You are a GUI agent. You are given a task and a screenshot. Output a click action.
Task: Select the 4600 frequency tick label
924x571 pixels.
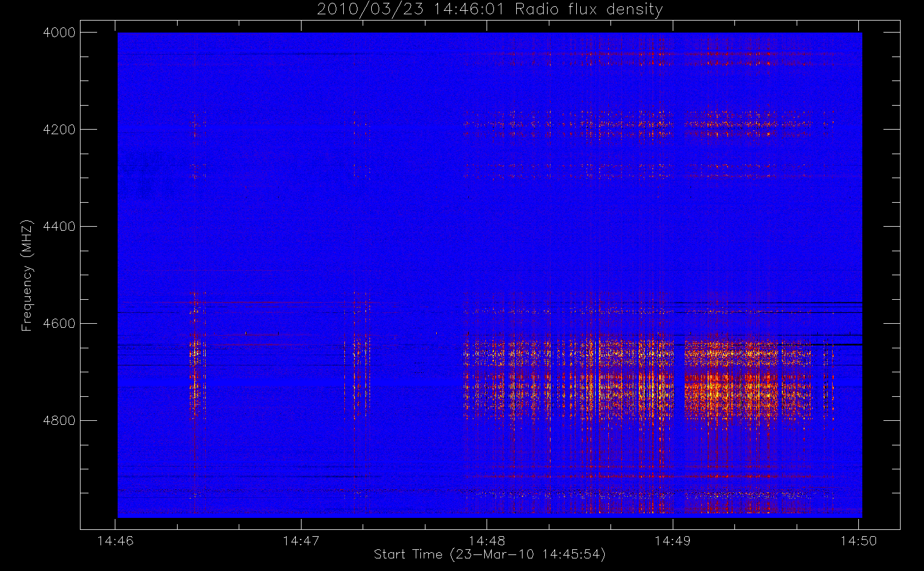coord(59,324)
